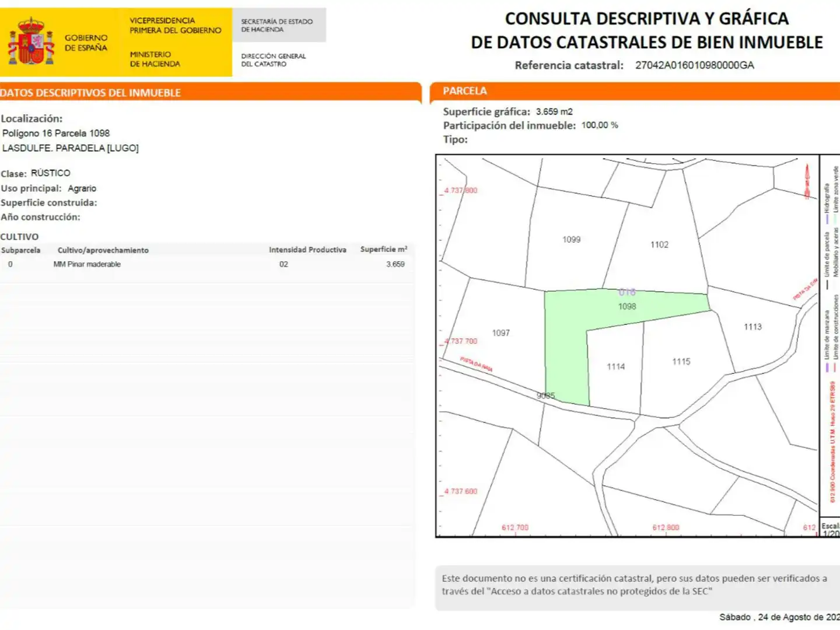The height and width of the screenshot is (630, 840).
Task: Click the RÚSTICO class value
Action: coord(51,173)
